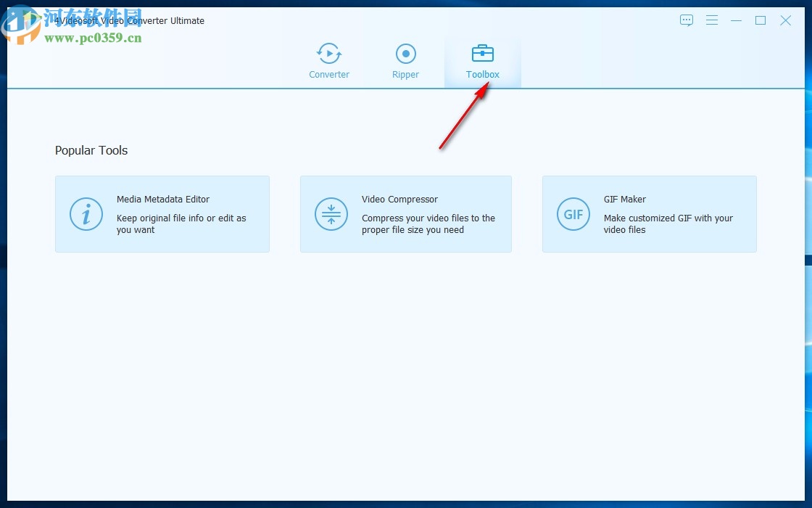Click "Make customized GIF with your video files"

[668, 224]
